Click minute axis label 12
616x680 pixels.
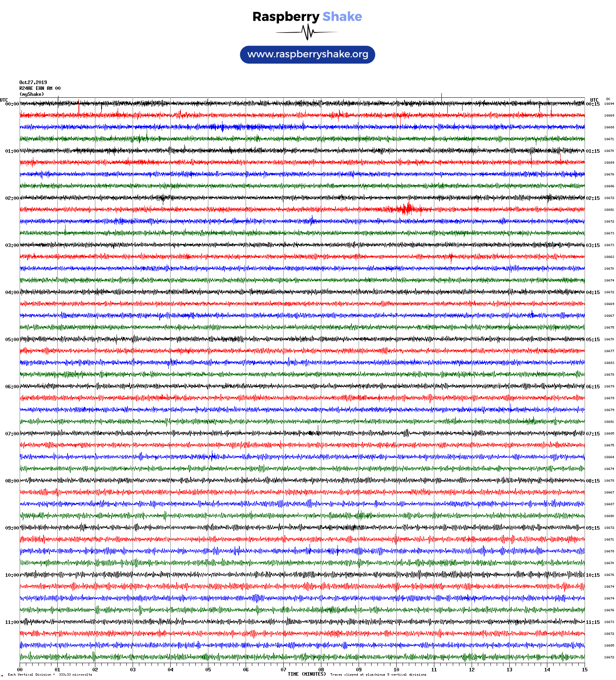pyautogui.click(x=472, y=670)
